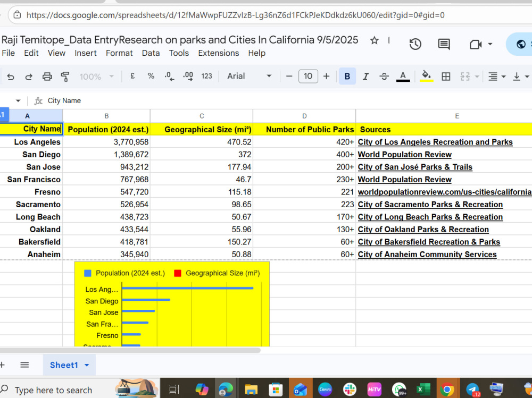
Task: Select the Paint format roller icon
Action: pos(65,77)
